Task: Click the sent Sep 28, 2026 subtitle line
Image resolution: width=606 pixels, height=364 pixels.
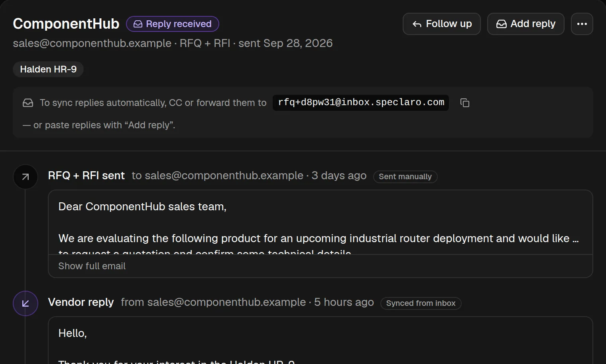Action: tap(173, 43)
